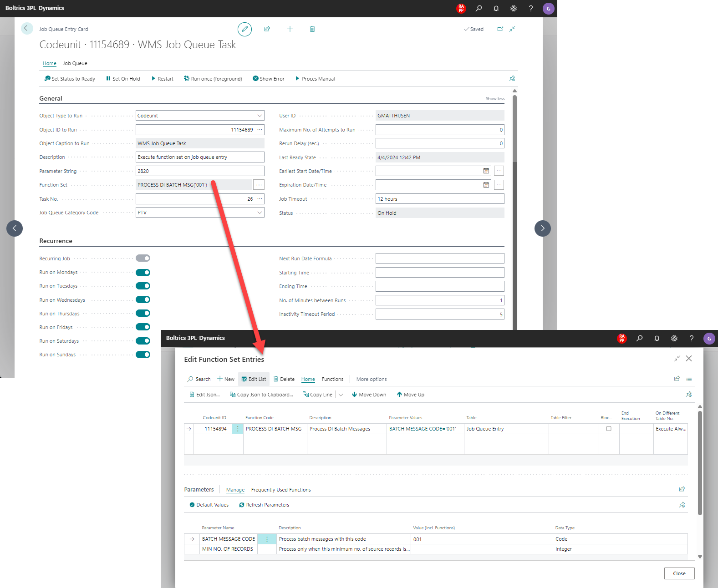Click the collapse page icon on the card

pos(512,29)
